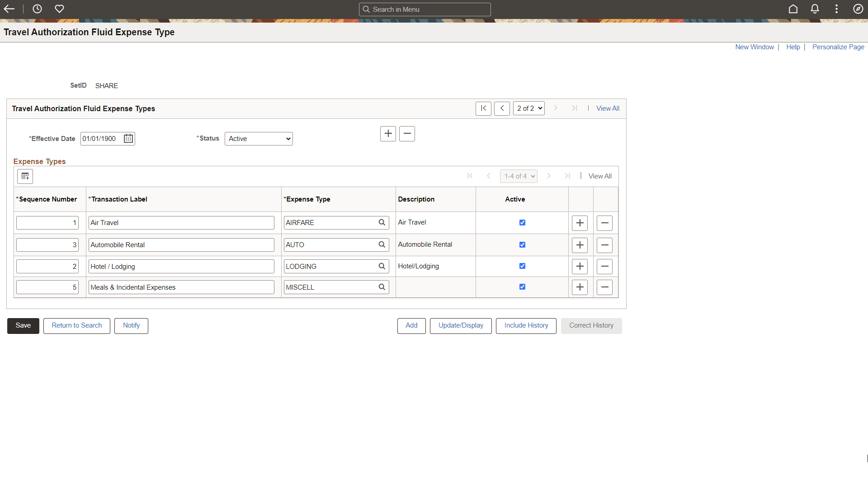Click the Search in Menu field
Image resolution: width=868 pixels, height=488 pixels.
pyautogui.click(x=425, y=9)
